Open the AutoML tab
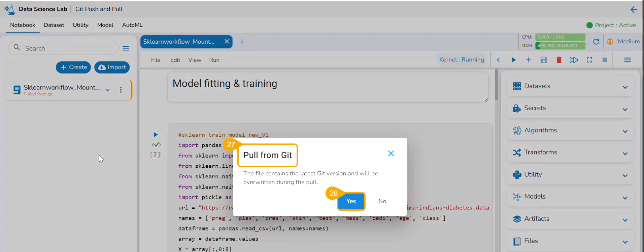 click(x=132, y=25)
